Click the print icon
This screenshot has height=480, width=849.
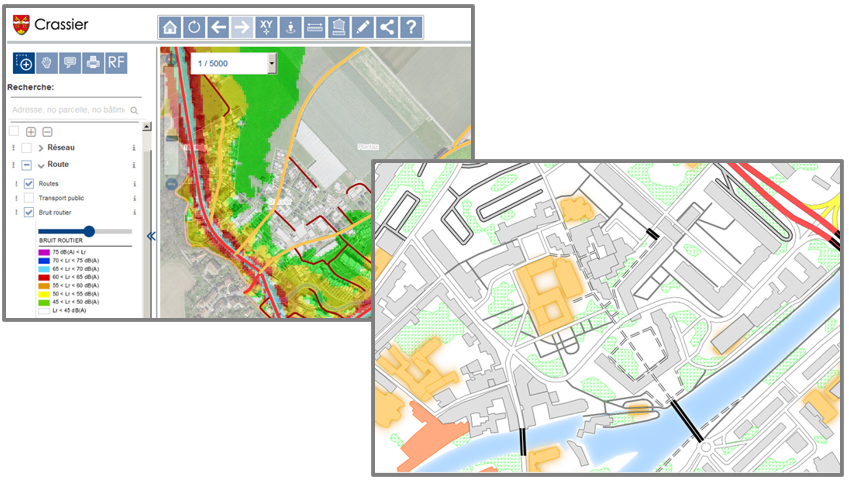point(93,62)
